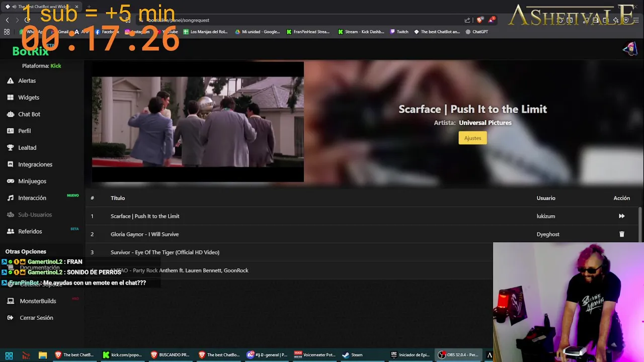The width and height of the screenshot is (644, 362).
Task: Open Referidos in the sidebar
Action: pos(30,231)
